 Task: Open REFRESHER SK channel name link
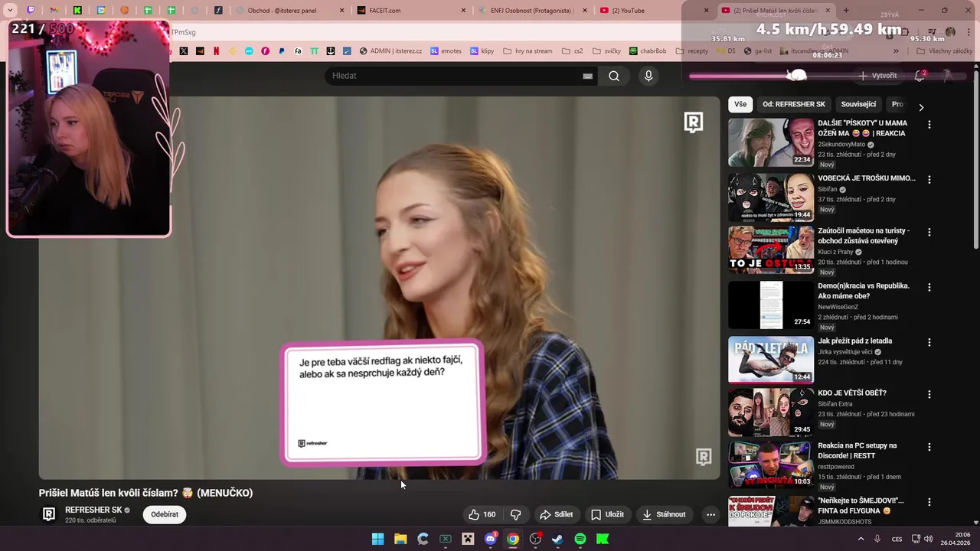coord(93,510)
